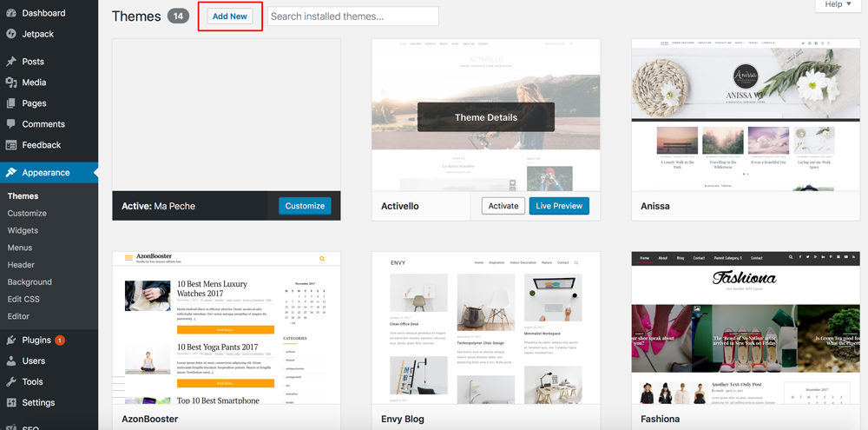
Task: Select the blank Ma Peche theme screenshot
Action: pos(227,115)
